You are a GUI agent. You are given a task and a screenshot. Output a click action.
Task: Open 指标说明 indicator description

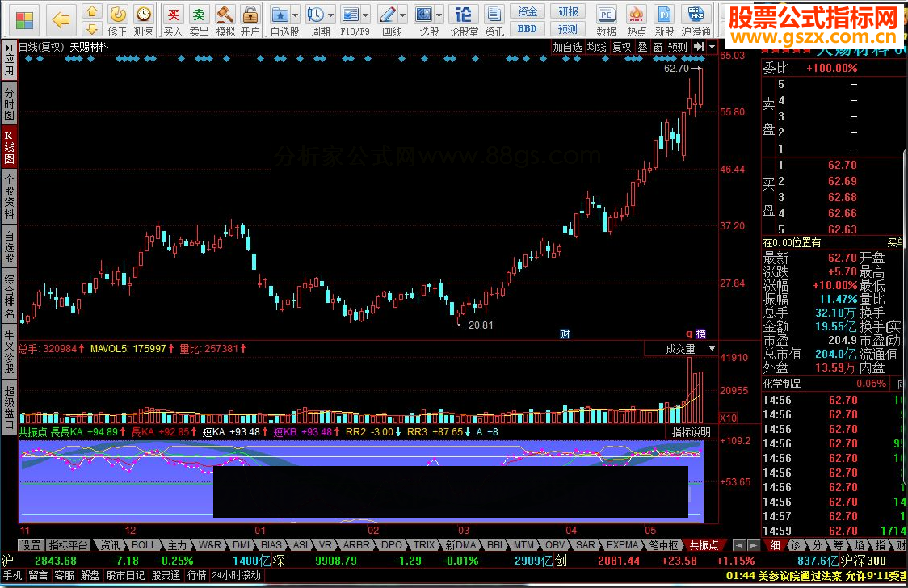click(691, 432)
